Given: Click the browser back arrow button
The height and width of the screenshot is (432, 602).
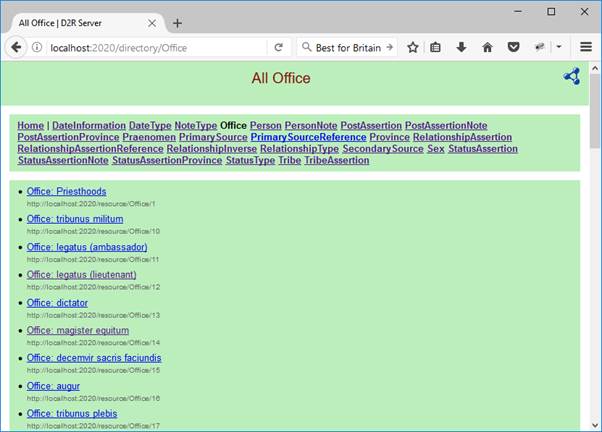Looking at the screenshot, I should click(x=16, y=47).
